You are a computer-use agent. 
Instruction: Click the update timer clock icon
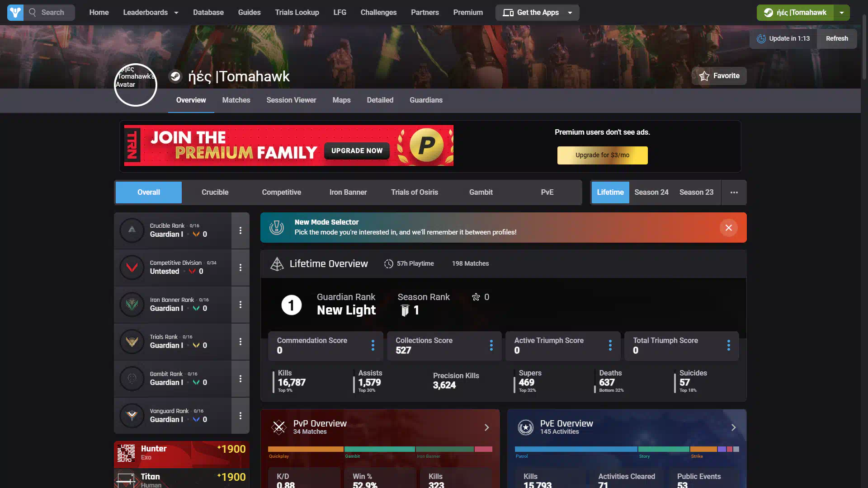tap(761, 39)
